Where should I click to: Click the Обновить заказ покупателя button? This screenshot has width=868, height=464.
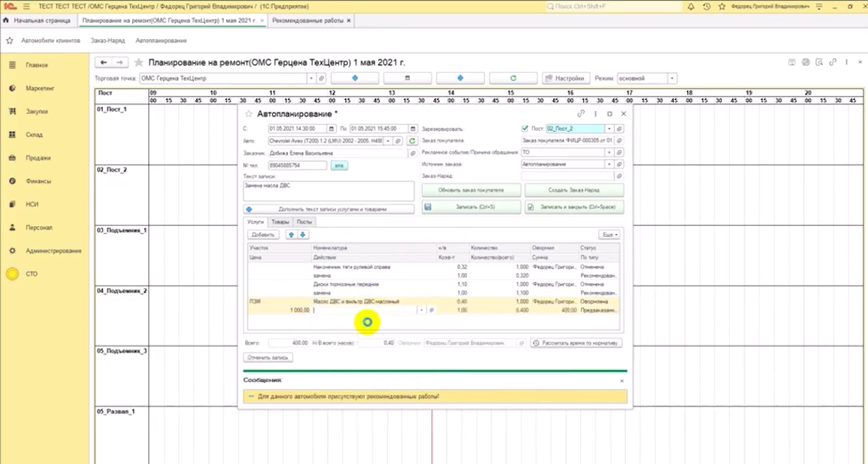pos(471,190)
